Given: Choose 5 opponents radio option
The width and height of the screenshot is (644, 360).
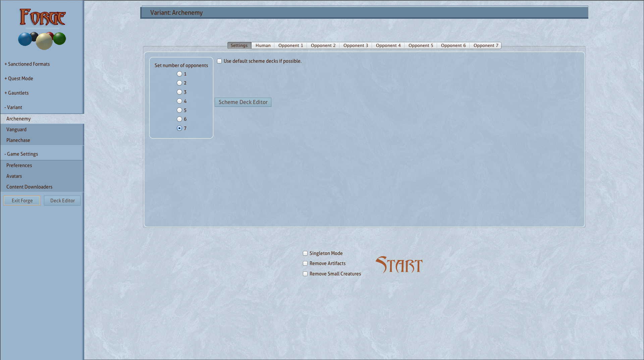Looking at the screenshot, I should tap(179, 110).
